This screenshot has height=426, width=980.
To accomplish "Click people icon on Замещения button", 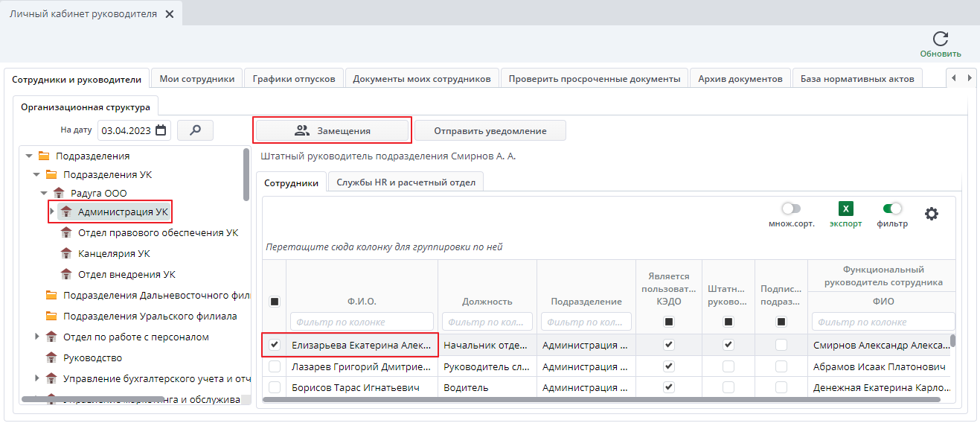I will [x=301, y=130].
